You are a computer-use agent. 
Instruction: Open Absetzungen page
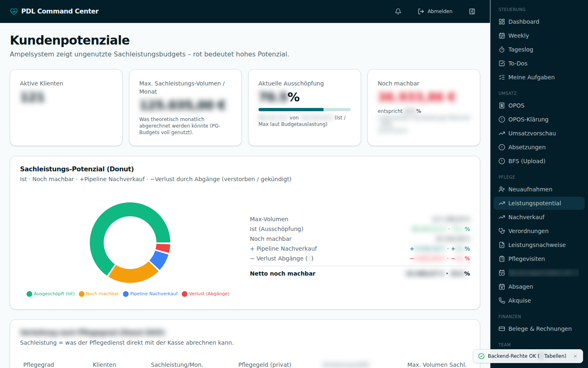(539, 147)
